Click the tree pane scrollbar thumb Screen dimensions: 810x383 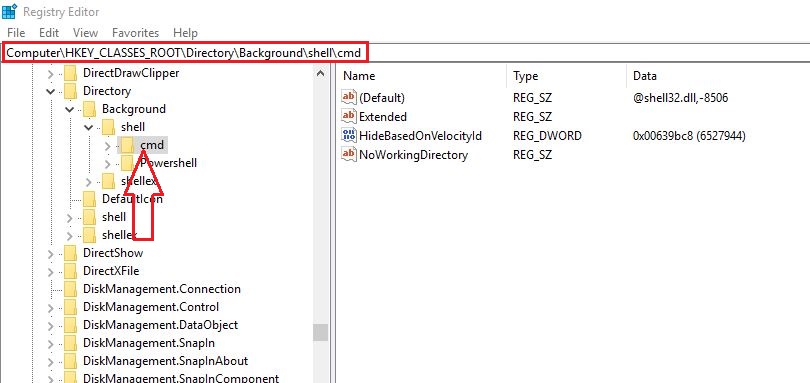coord(320,332)
